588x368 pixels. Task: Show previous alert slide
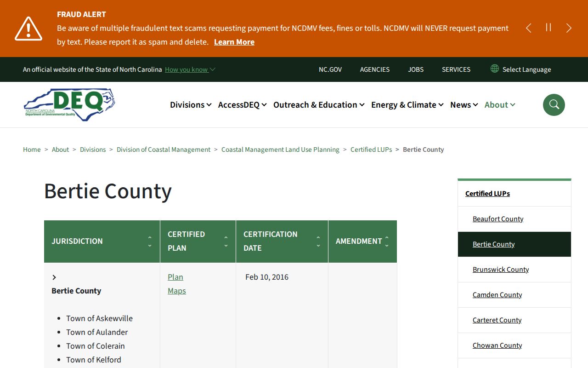click(x=529, y=28)
